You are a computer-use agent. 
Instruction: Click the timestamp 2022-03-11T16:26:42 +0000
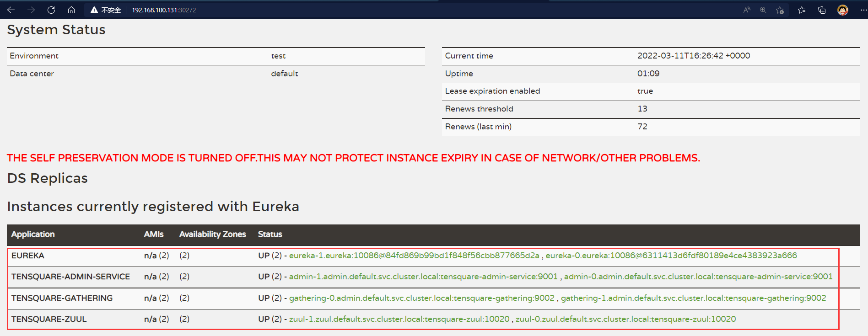click(x=694, y=56)
